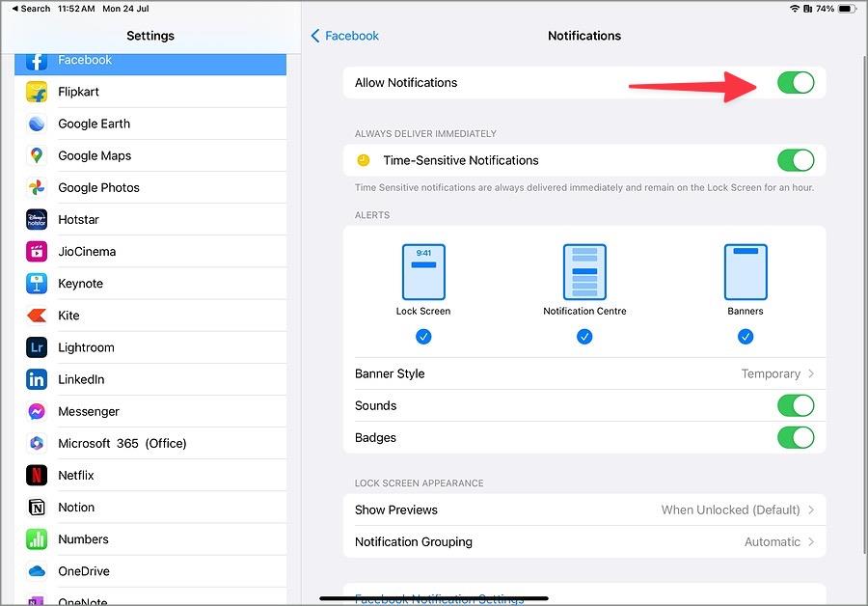Open the OneDrive cloud icon

coord(37,571)
